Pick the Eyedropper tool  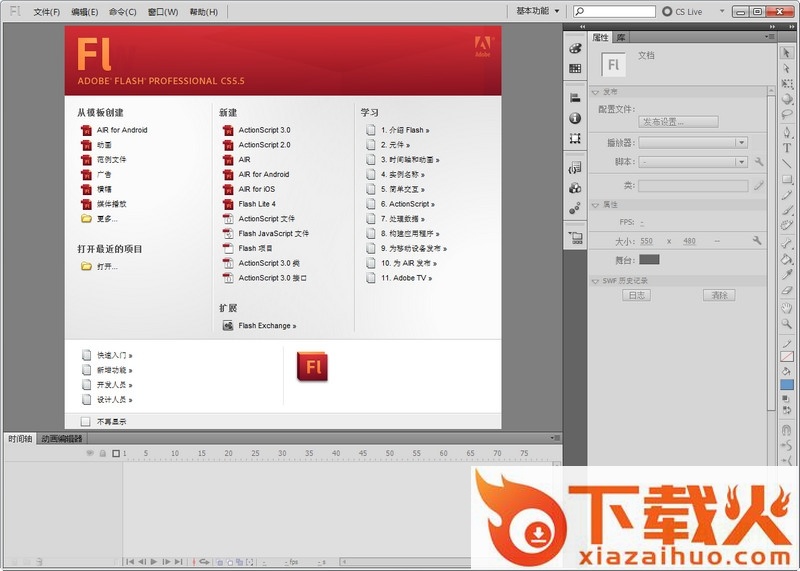(787, 275)
